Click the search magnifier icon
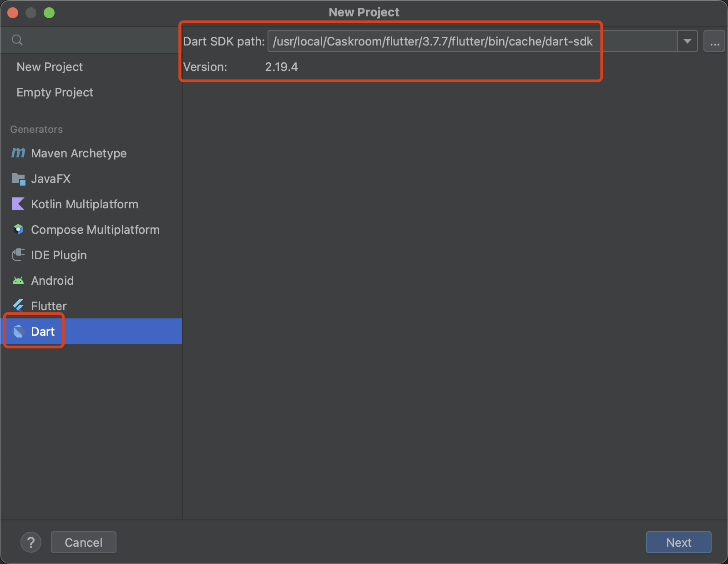Image resolution: width=728 pixels, height=564 pixels. [17, 40]
